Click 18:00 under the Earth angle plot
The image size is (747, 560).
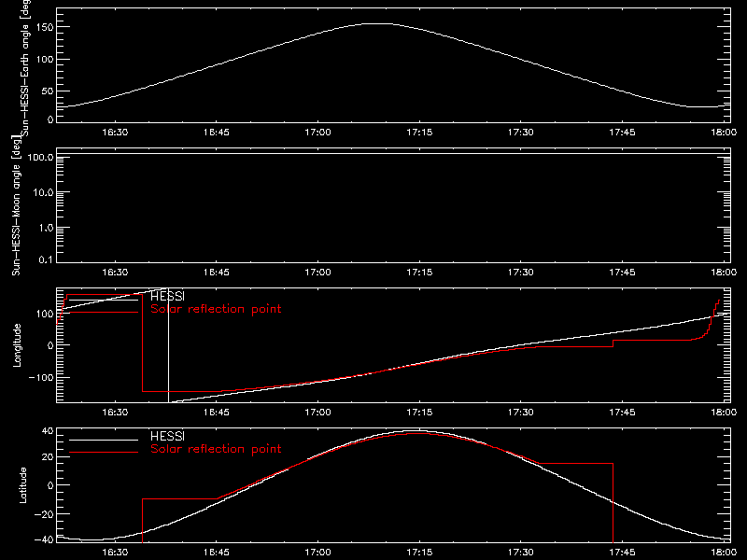[724, 132]
